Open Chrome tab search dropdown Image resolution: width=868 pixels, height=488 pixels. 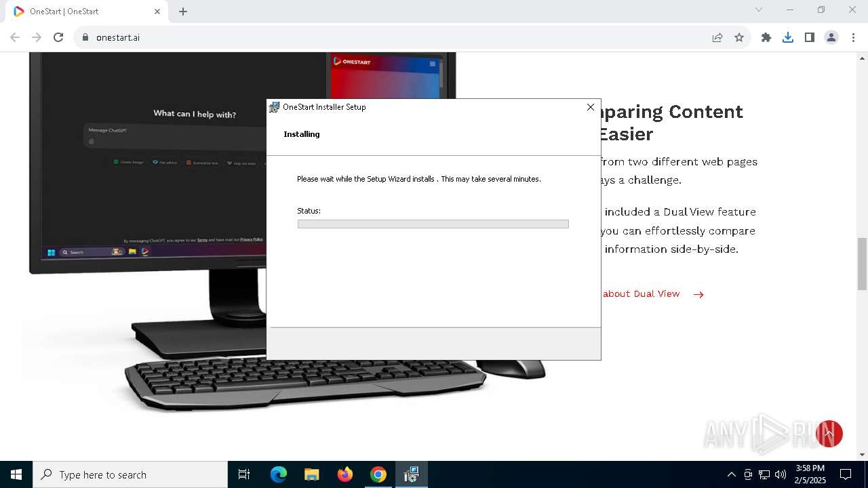(x=759, y=9)
